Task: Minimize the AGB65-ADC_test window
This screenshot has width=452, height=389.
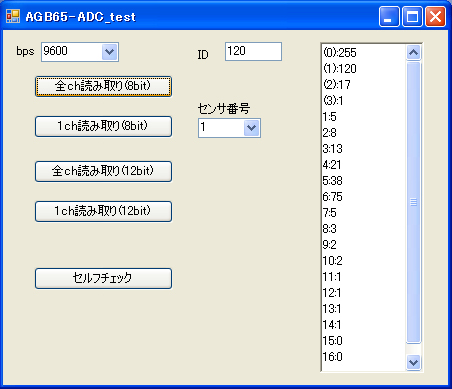Action: 389,16
